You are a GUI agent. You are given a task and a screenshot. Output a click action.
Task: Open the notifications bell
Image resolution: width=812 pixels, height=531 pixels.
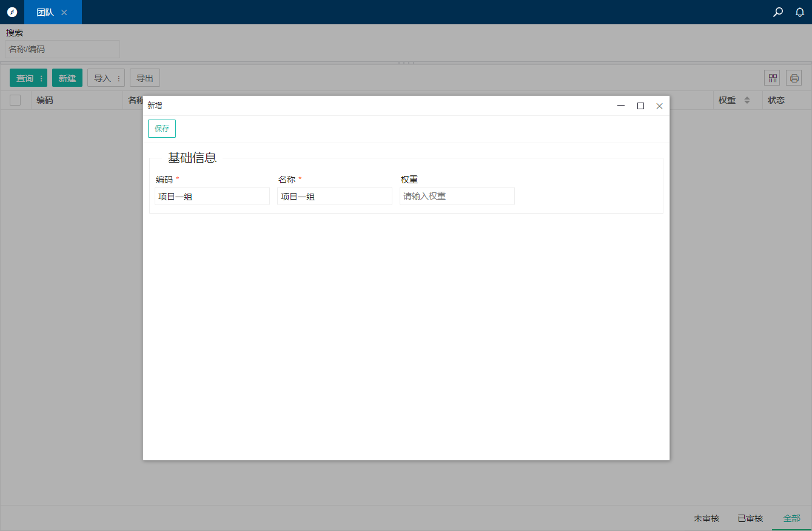(800, 12)
